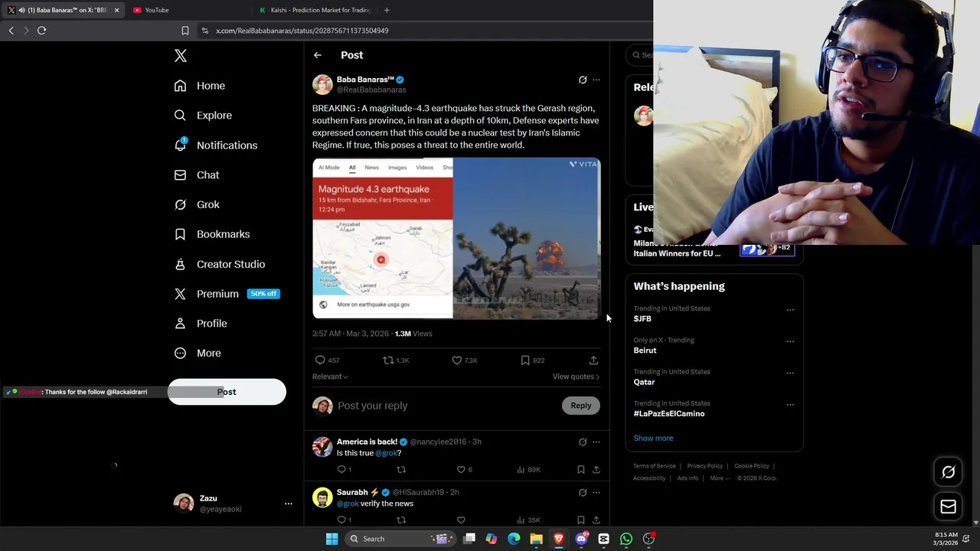The width and height of the screenshot is (980, 551).
Task: Open Premium 50% off item
Action: click(227, 294)
